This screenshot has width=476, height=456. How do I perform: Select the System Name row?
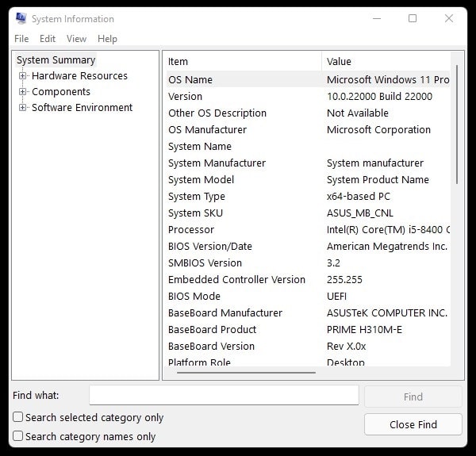[x=308, y=146]
